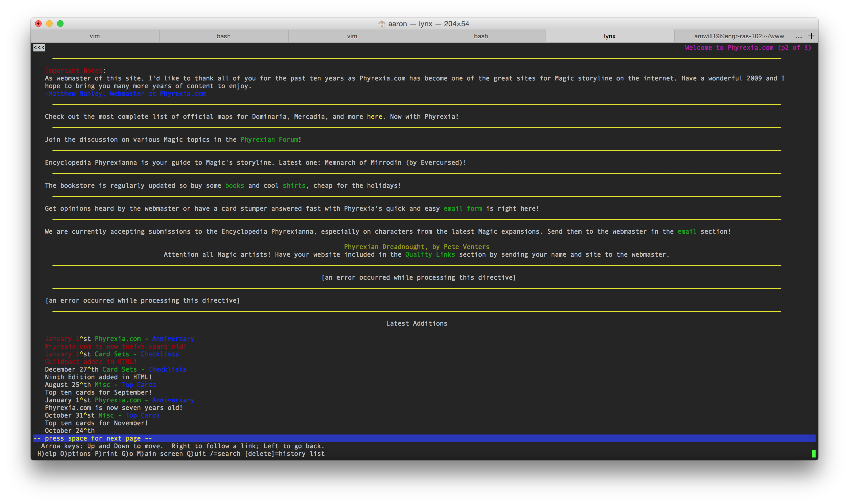Screen dimensions: 849x504
Task: Click 'Encyclopedia Phyrexianna is your guide' line
Action: tap(256, 163)
